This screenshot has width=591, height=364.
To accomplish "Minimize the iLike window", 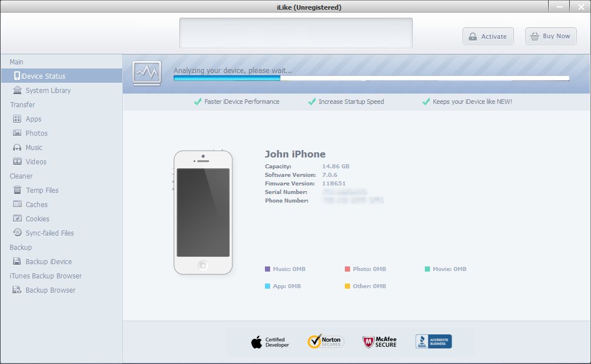I will [x=560, y=6].
